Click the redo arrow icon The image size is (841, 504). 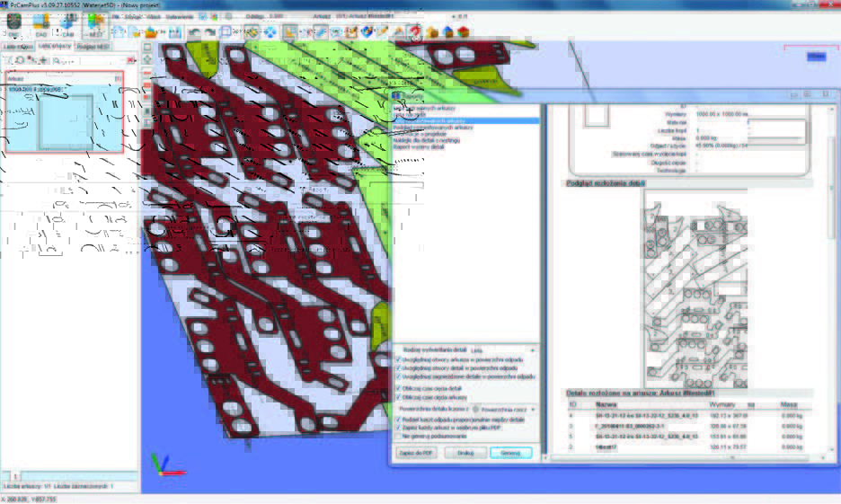click(209, 32)
